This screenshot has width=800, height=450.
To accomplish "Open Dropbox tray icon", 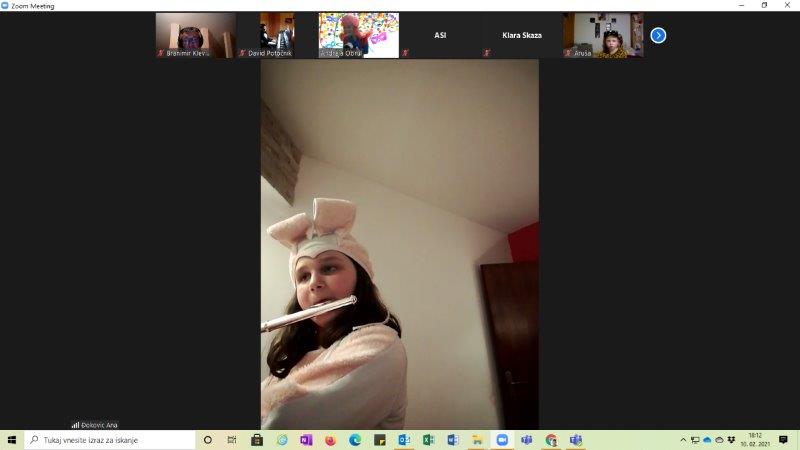I will [732, 440].
